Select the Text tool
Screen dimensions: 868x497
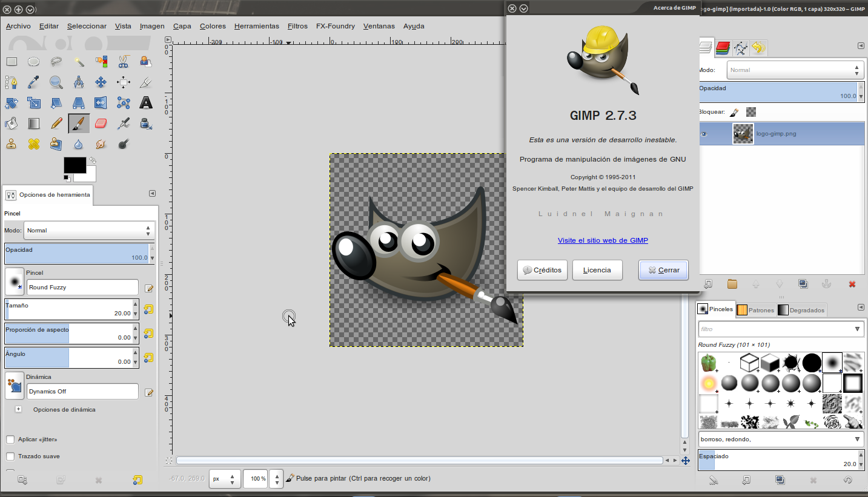[146, 102]
